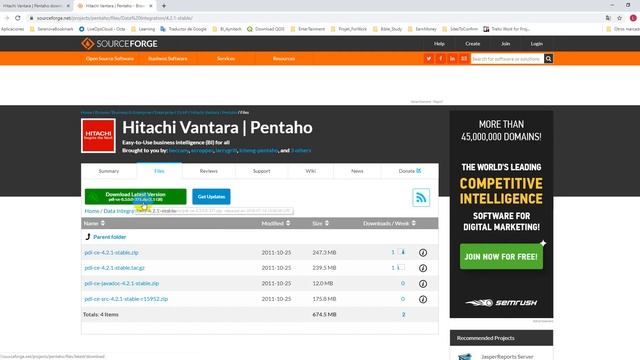Image resolution: width=640 pixels, height=360 pixels.
Task: Click the newsletter mail icon
Action: [464, 59]
